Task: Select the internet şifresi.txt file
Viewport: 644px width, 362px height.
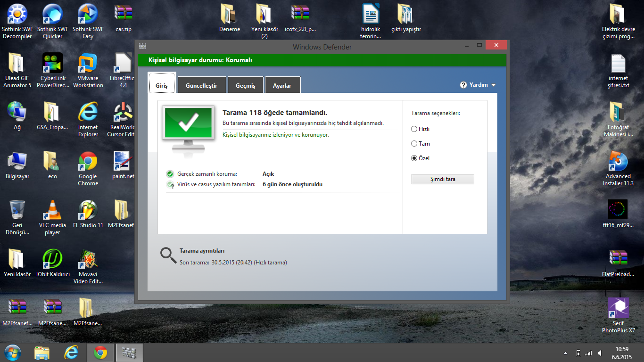Action: pyautogui.click(x=618, y=71)
